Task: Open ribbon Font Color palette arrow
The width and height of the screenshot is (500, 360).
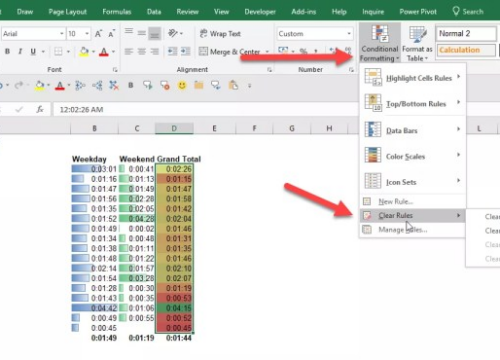Action: [113, 52]
